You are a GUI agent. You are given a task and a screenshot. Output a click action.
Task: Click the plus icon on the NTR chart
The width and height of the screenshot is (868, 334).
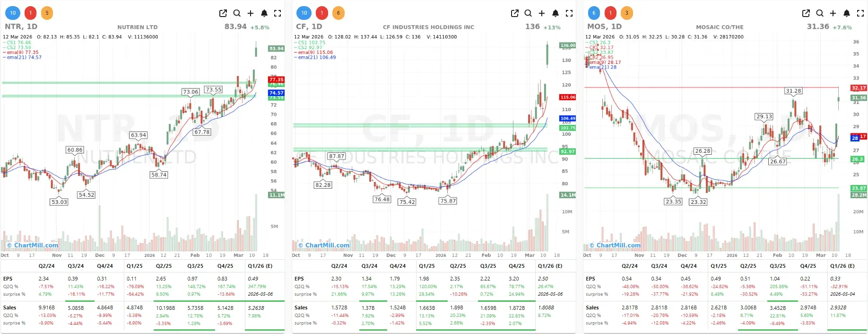[x=251, y=13]
